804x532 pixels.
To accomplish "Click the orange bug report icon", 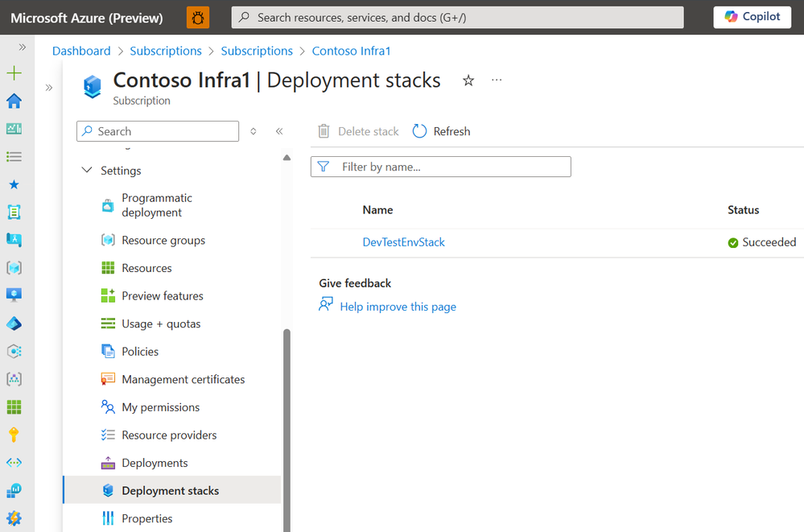I will point(198,18).
